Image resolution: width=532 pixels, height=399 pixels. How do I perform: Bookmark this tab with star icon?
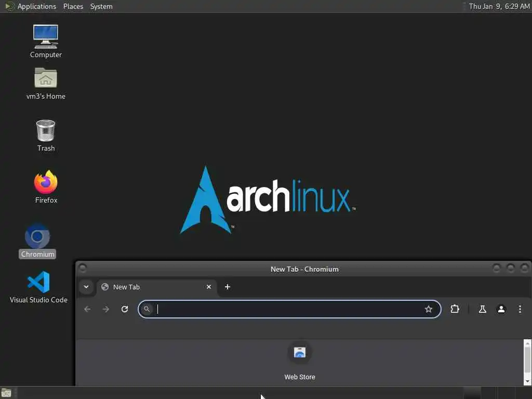click(x=429, y=309)
